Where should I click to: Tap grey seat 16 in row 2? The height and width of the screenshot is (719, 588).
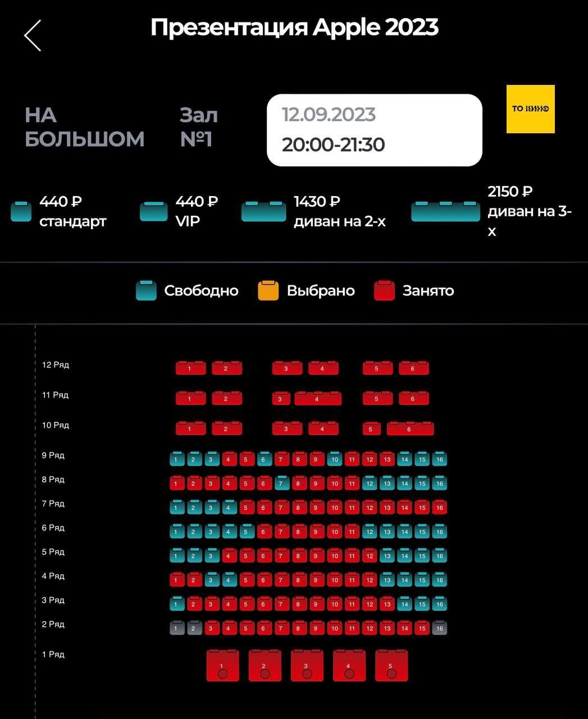click(440, 629)
